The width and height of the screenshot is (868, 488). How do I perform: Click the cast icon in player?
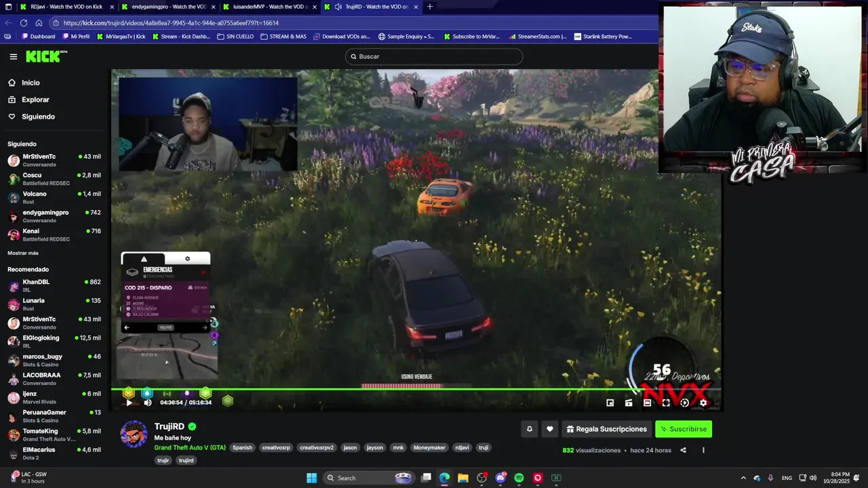[629, 403]
